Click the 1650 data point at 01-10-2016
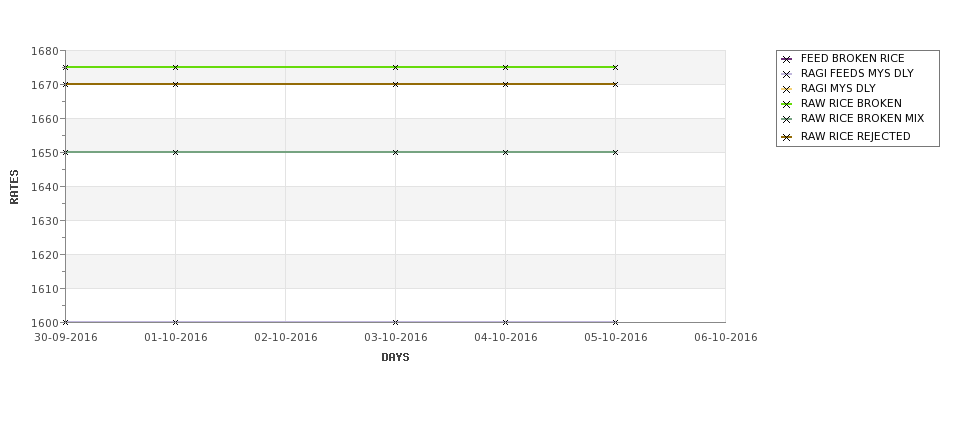This screenshot has height=429, width=975. (x=175, y=152)
